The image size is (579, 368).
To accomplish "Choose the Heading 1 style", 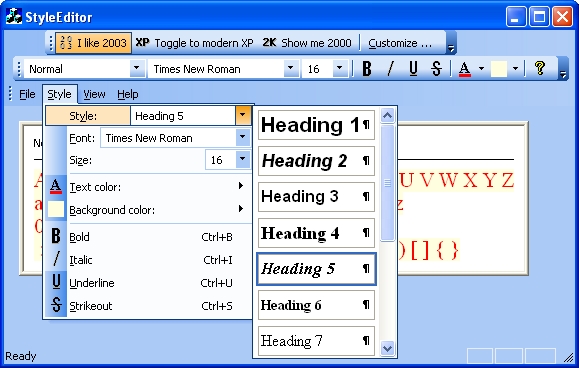I will [316, 125].
